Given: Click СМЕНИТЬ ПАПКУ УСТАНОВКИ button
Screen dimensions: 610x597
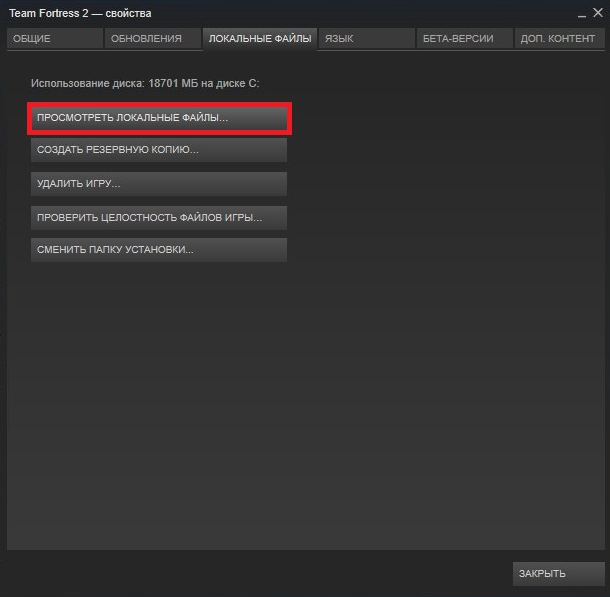Looking at the screenshot, I should [159, 250].
